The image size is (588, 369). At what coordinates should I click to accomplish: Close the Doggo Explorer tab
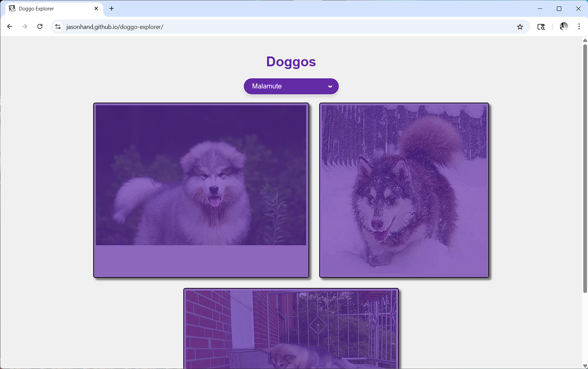96,8
